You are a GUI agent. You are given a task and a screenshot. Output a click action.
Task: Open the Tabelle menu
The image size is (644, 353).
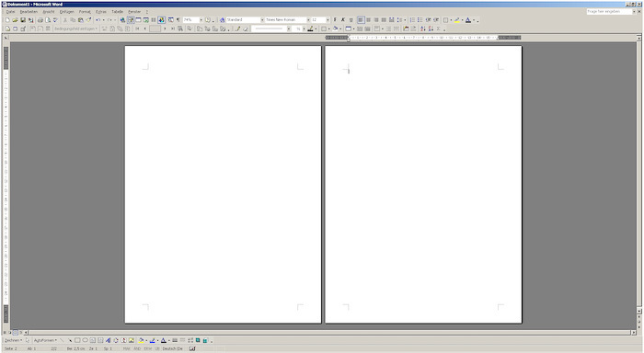point(117,12)
